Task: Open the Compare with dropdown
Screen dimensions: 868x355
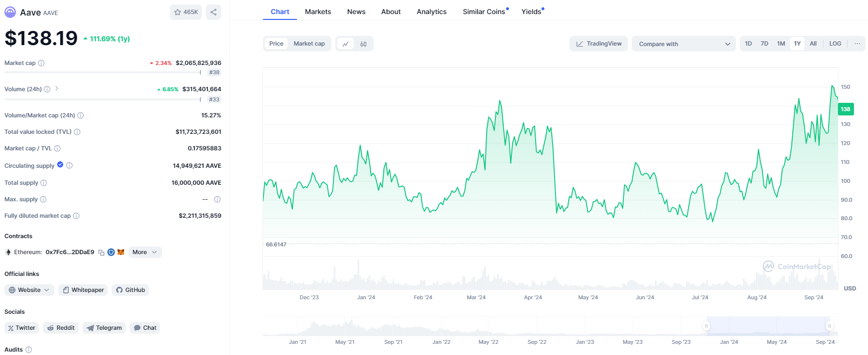Action: coord(684,44)
